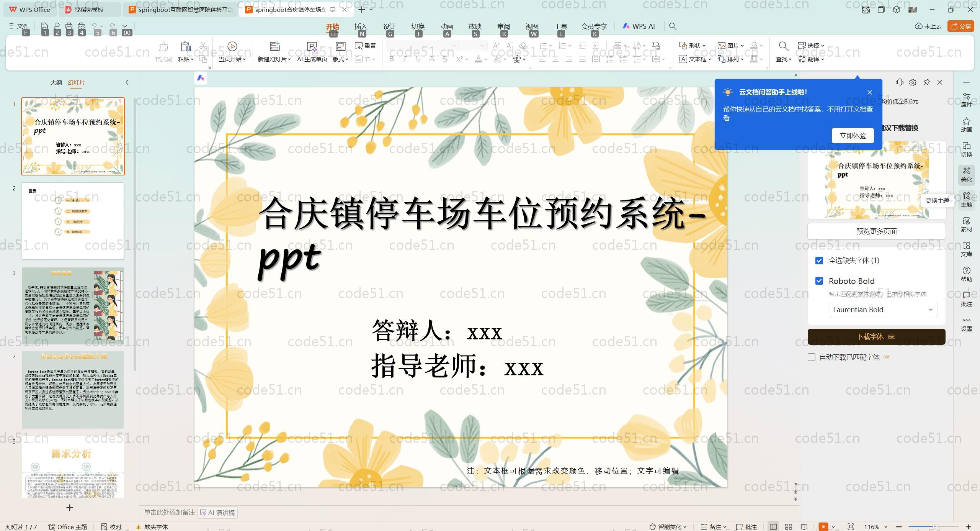Switch to the 插入 ribbon tab
The image size is (980, 531).
coord(360,26)
